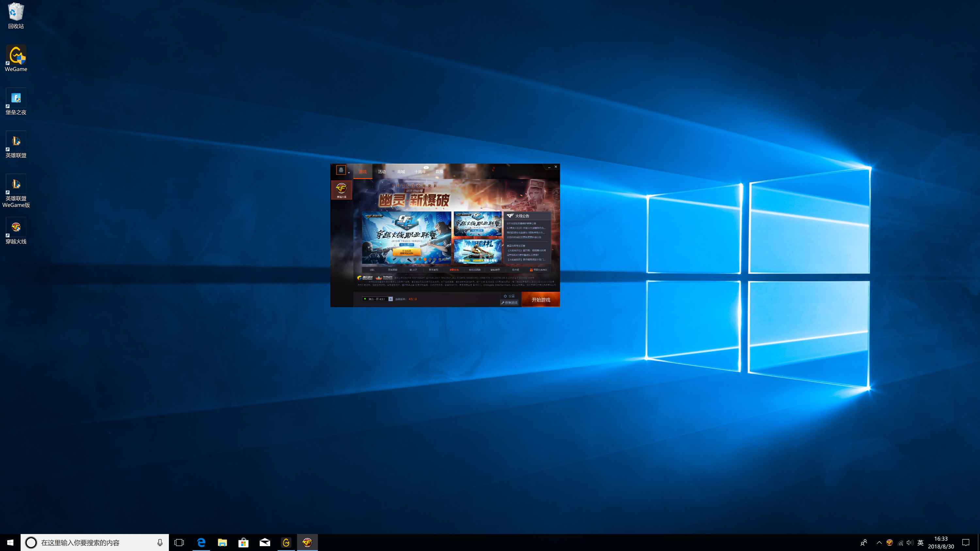The width and height of the screenshot is (980, 551).
Task: Switch to the 商城 tab
Action: 401,172
